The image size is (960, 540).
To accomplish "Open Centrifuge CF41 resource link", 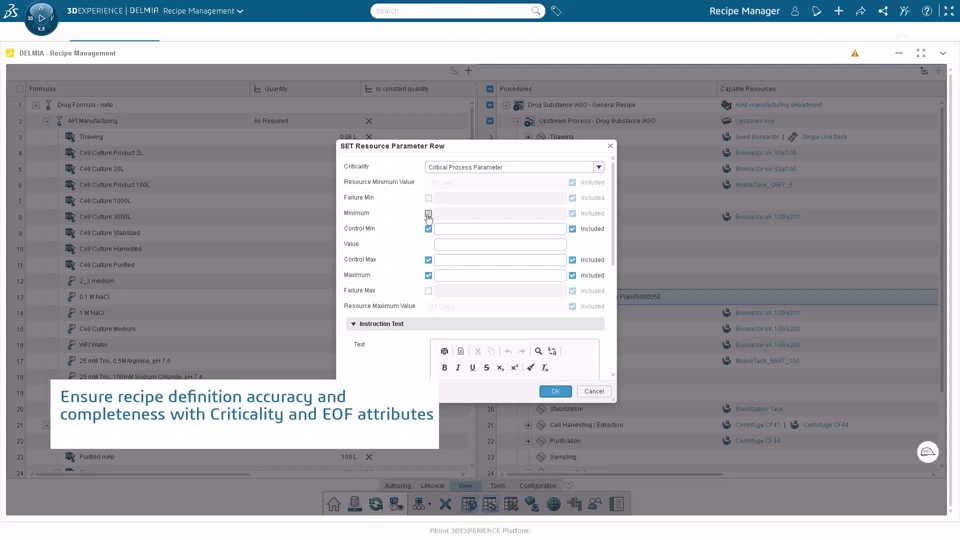I will [758, 425].
